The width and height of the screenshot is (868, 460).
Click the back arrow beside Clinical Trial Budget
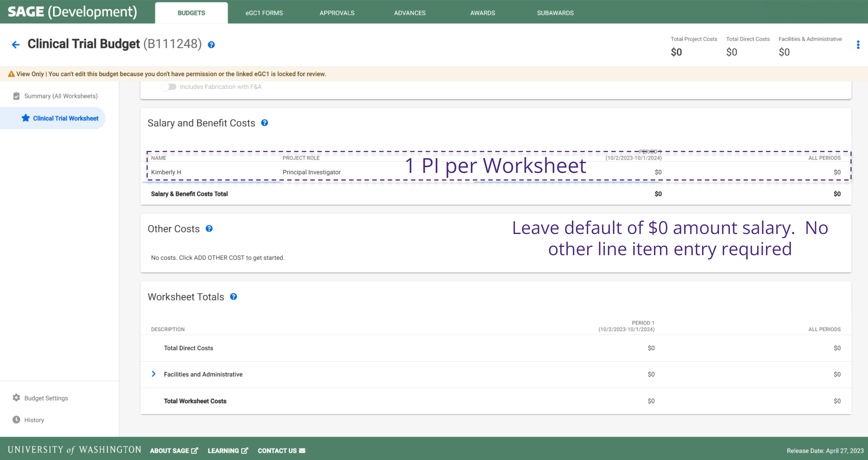(x=15, y=44)
